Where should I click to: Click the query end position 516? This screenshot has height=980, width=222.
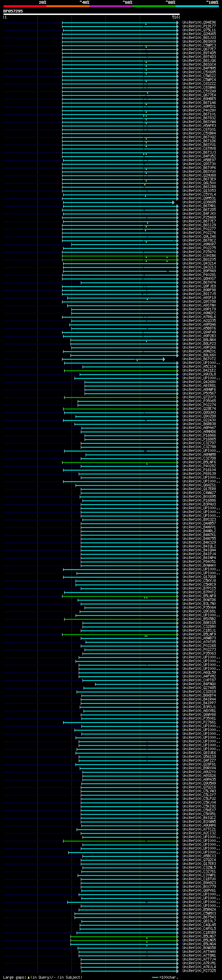pos(175,17)
